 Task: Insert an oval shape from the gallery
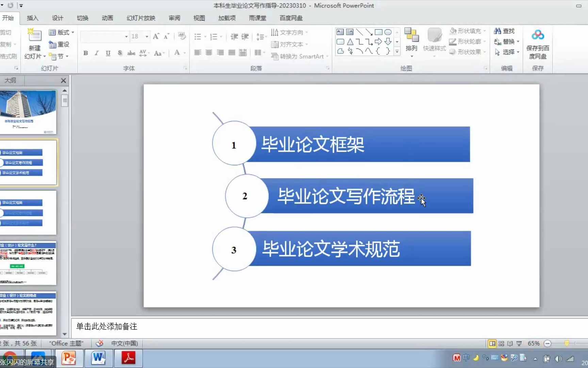388,32
